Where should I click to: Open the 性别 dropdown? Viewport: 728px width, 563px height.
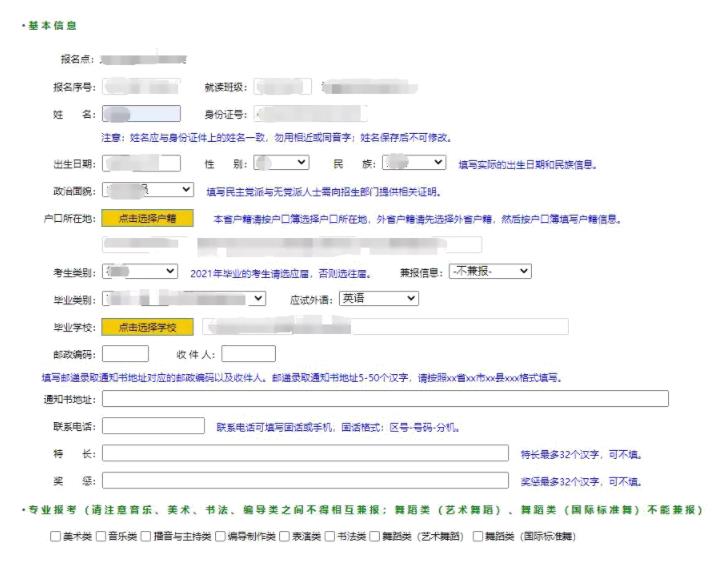click(281, 162)
